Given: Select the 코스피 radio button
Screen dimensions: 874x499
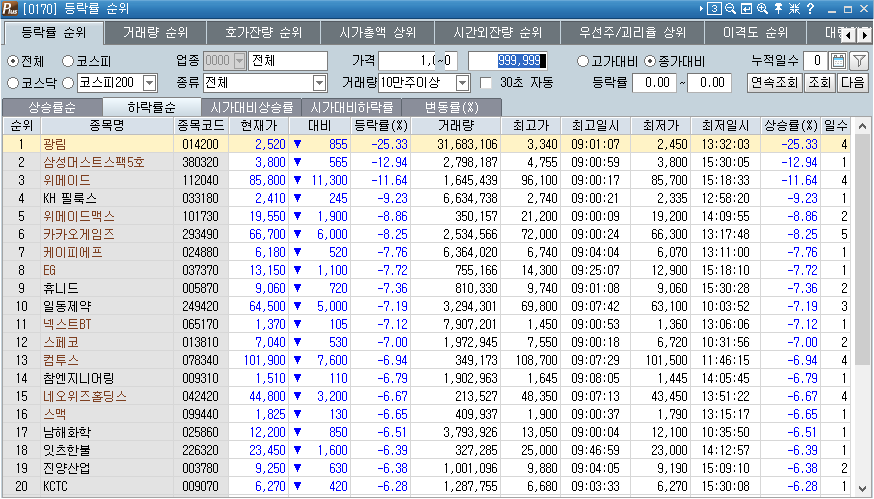Looking at the screenshot, I should coord(68,61).
